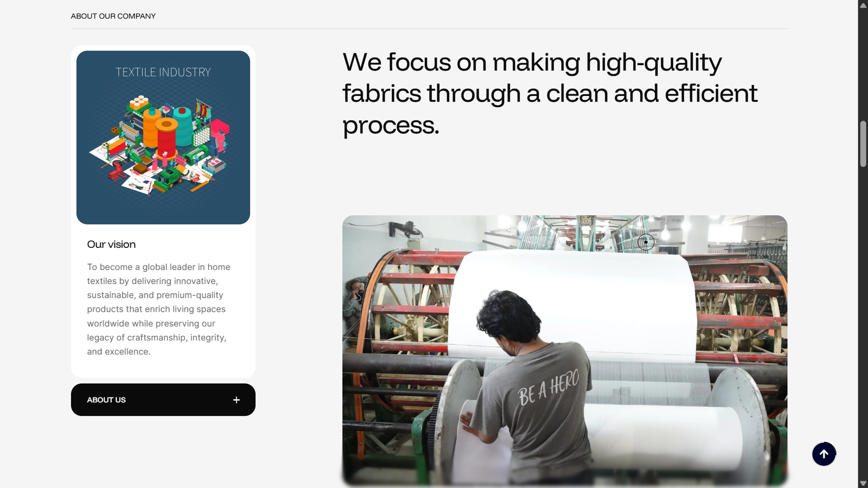
Task: Click the white fabric roll in the photo
Action: [x=572, y=304]
